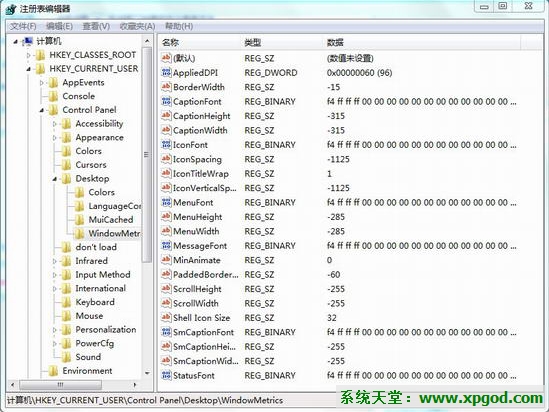Click the BorderWidth string value icon

pos(166,87)
